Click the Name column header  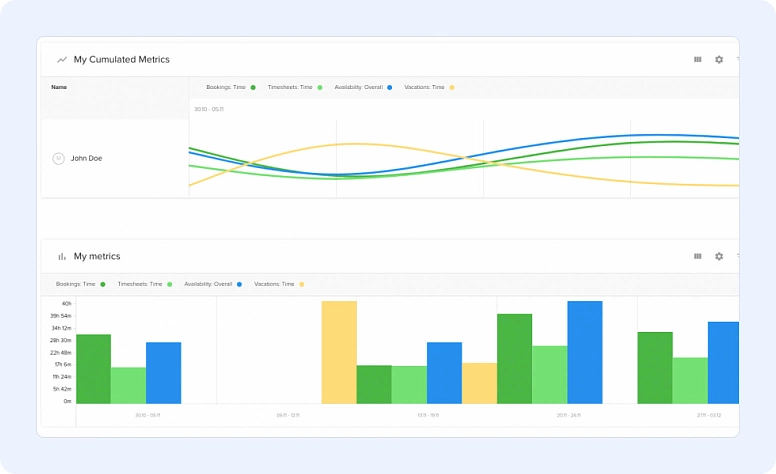click(x=59, y=87)
